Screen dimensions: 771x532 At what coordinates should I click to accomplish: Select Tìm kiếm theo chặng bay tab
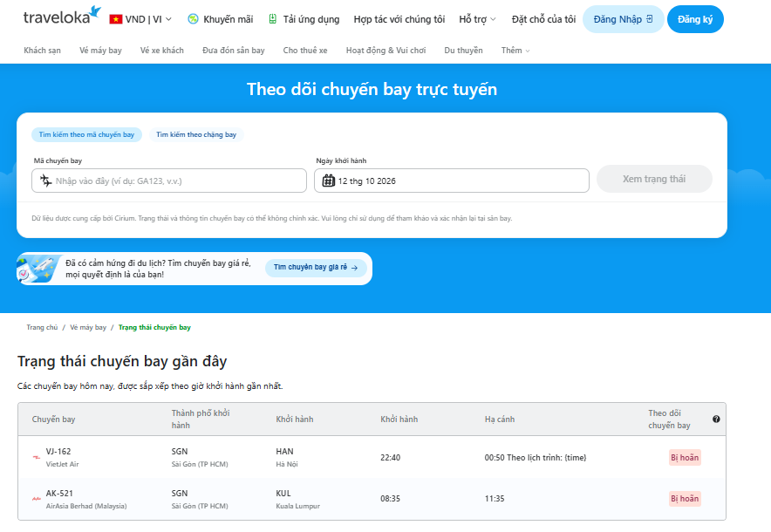tap(196, 134)
